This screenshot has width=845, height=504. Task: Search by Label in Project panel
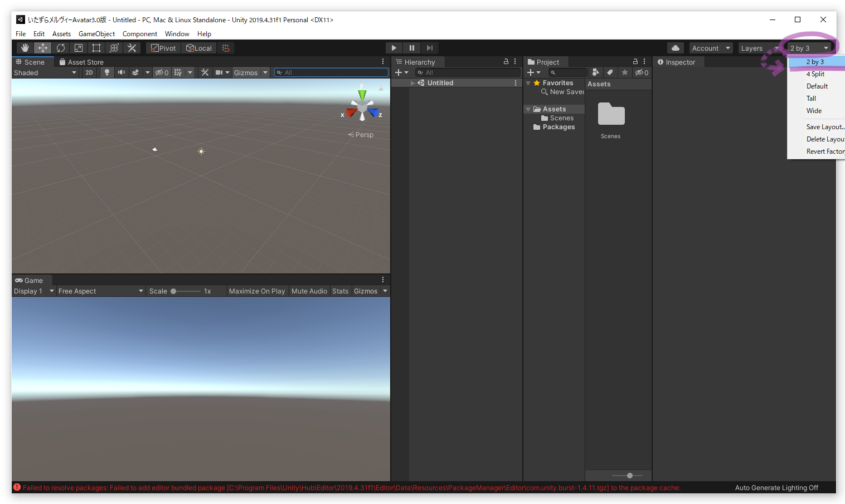(610, 72)
